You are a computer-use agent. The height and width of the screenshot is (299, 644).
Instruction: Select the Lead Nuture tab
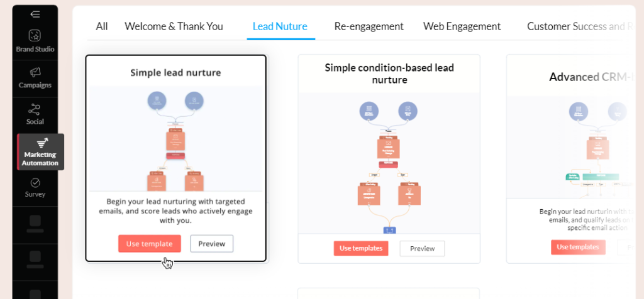280,26
